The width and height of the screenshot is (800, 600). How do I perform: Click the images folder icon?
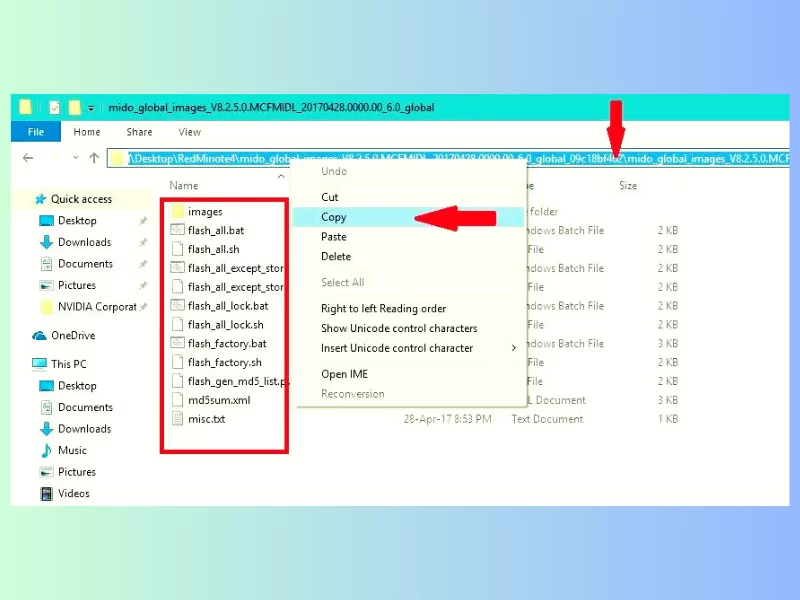coord(177,212)
